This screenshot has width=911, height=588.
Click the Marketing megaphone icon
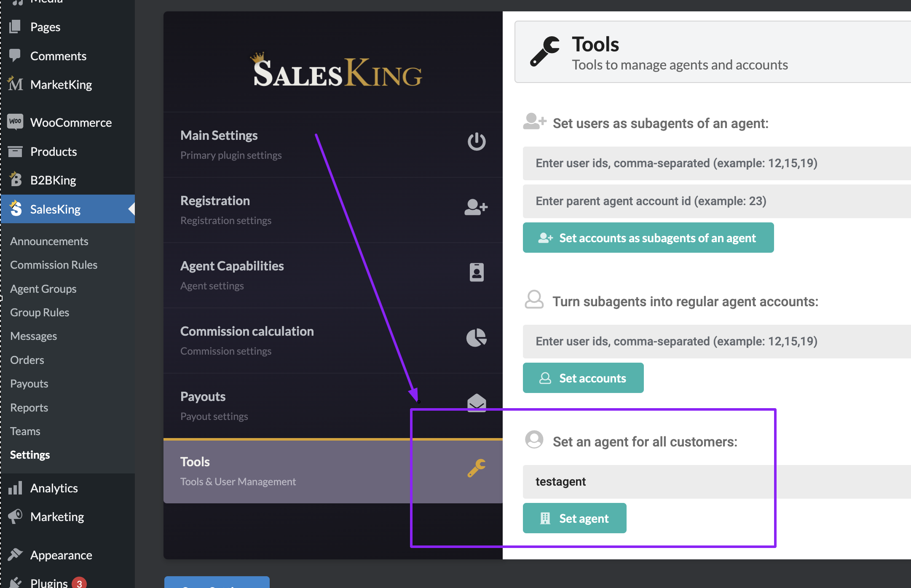tap(16, 516)
